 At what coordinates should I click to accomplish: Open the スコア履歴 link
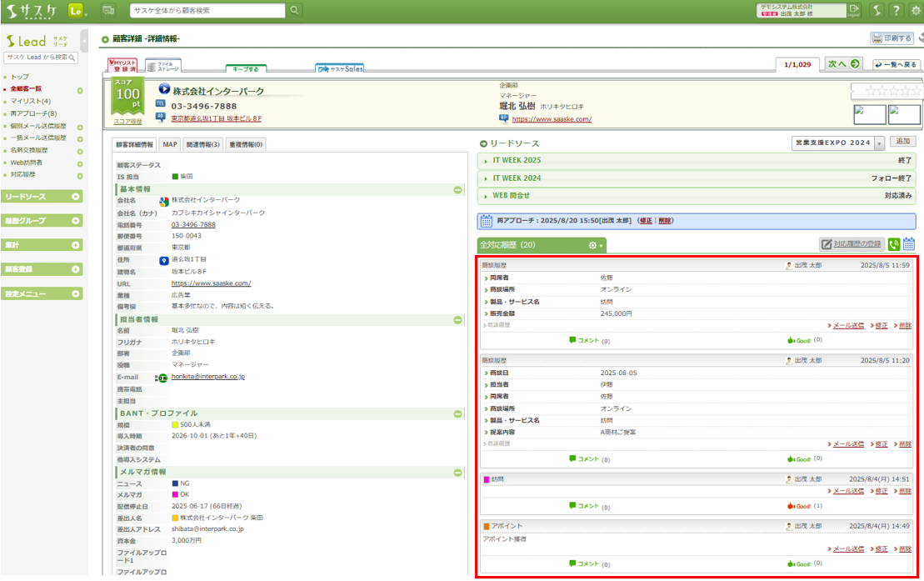point(127,122)
